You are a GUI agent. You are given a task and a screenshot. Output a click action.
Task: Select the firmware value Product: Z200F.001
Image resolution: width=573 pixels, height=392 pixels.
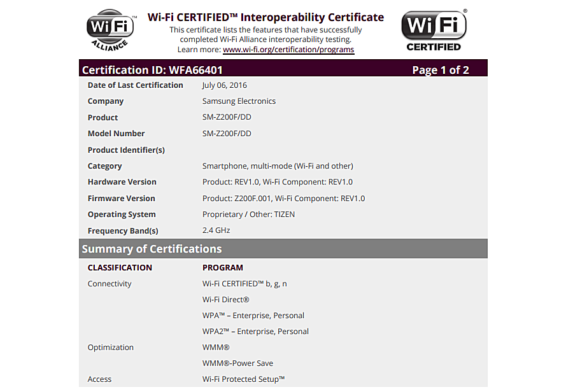pos(237,199)
